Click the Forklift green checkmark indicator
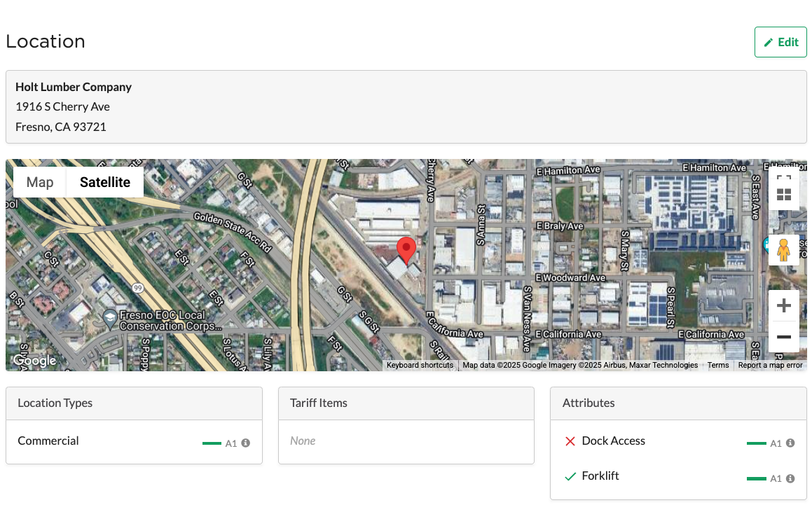 click(570, 476)
